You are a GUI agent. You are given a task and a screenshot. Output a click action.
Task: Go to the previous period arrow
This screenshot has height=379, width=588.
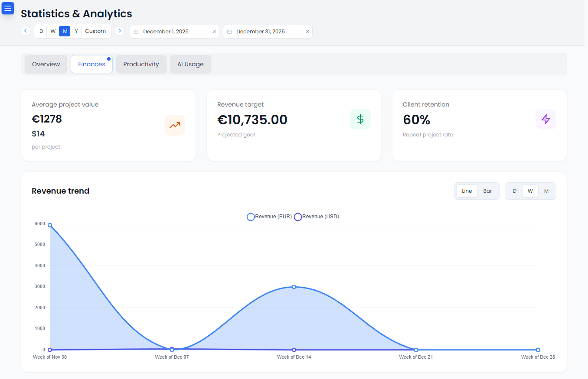26,31
